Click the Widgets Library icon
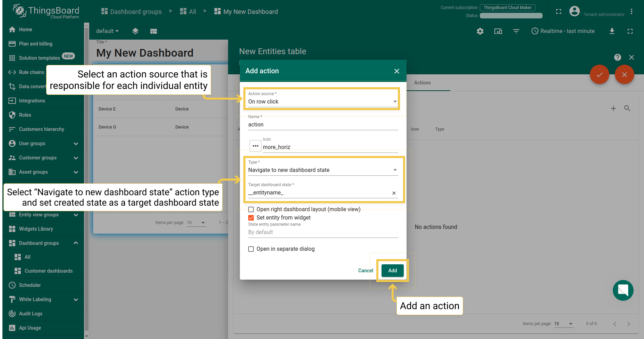The height and width of the screenshot is (339, 644). [12, 229]
